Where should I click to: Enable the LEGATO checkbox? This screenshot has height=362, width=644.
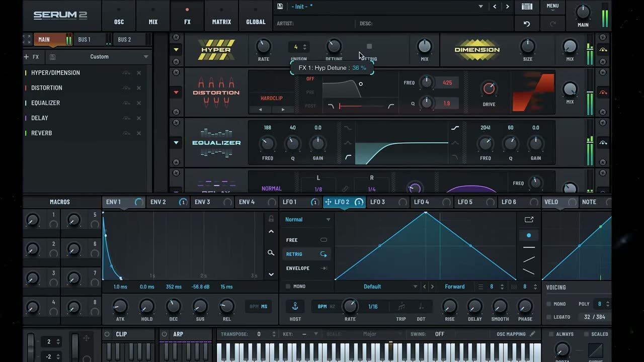(549, 317)
